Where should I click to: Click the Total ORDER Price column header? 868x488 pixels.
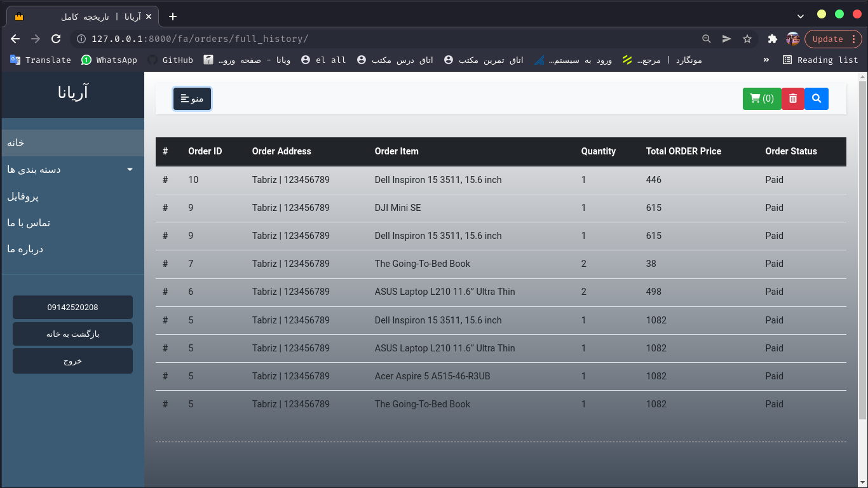[684, 151]
